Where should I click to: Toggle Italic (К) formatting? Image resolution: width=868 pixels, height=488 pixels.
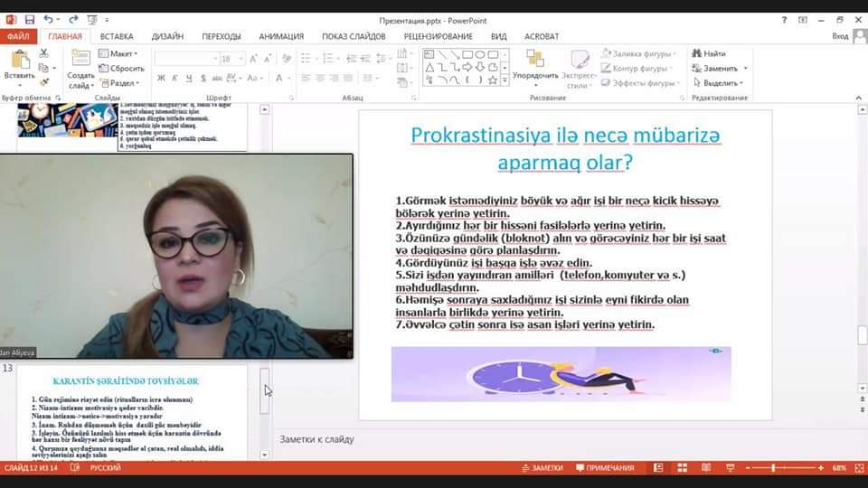(x=175, y=78)
